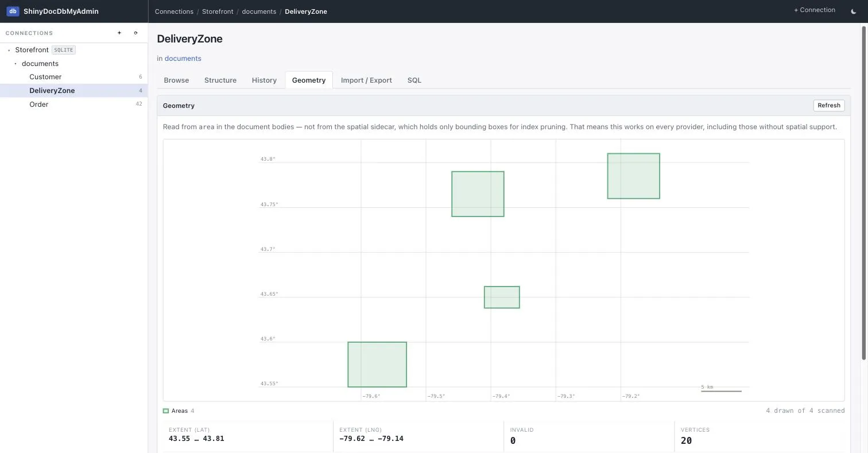Click the + Connection button in header

tap(814, 10)
